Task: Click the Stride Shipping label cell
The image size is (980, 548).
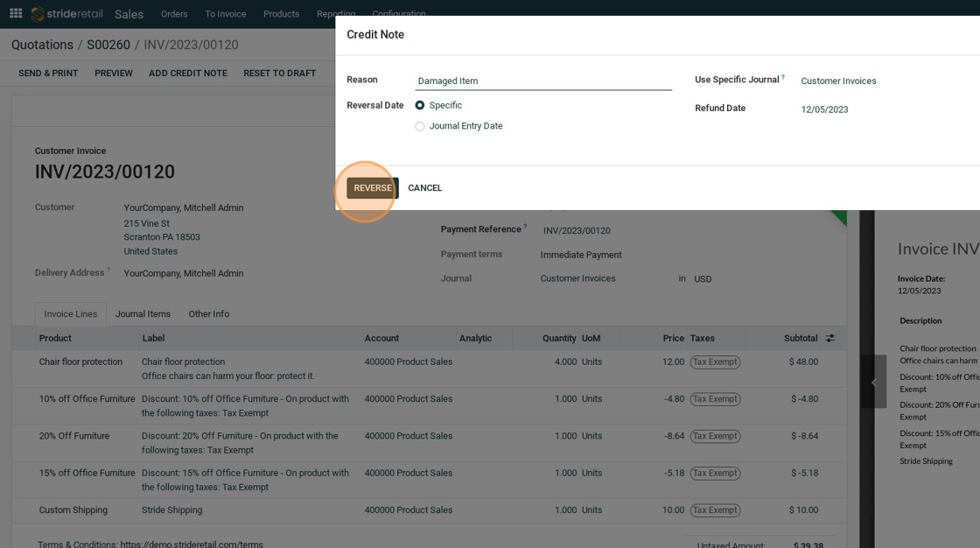Action: click(x=171, y=509)
